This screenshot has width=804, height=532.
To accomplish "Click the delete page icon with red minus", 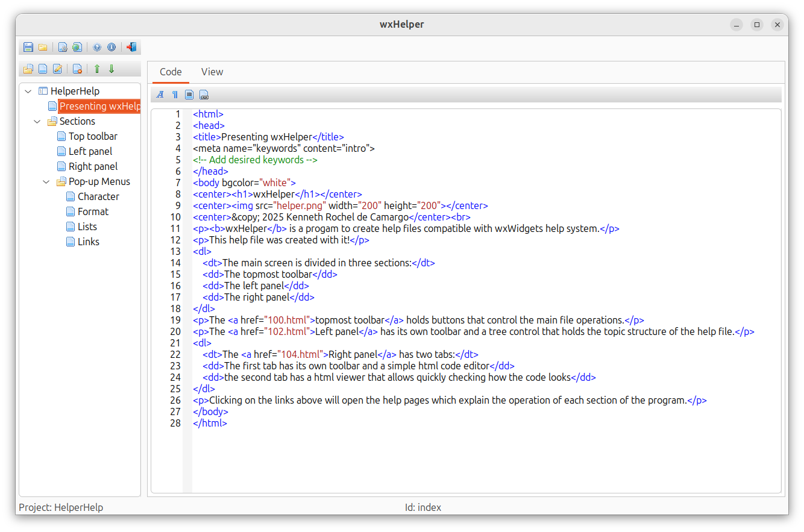I will (x=77, y=69).
